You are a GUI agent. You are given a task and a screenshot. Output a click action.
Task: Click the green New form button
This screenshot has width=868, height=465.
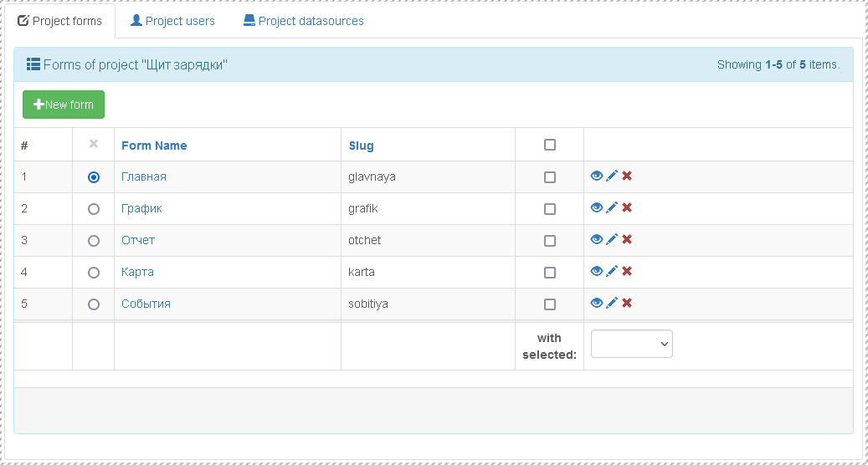[x=64, y=105]
